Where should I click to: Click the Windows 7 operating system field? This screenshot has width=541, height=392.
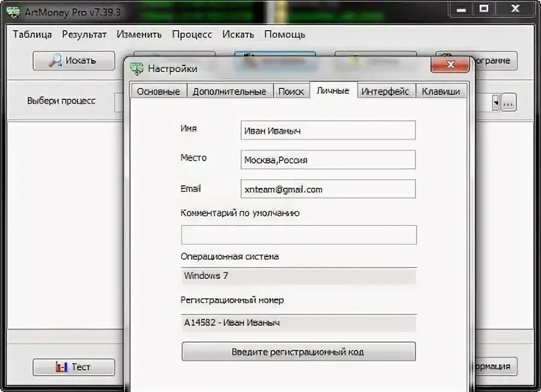[x=299, y=276]
